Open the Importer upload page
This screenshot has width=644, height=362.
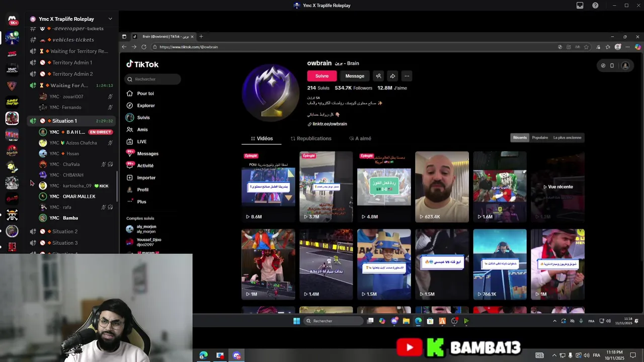(x=141, y=177)
